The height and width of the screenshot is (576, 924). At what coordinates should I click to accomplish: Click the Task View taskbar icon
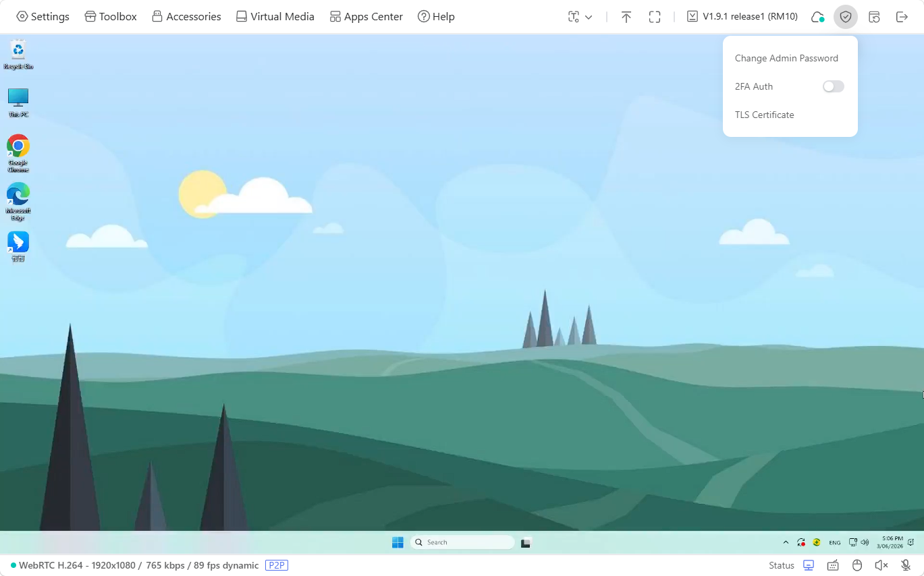[526, 542]
